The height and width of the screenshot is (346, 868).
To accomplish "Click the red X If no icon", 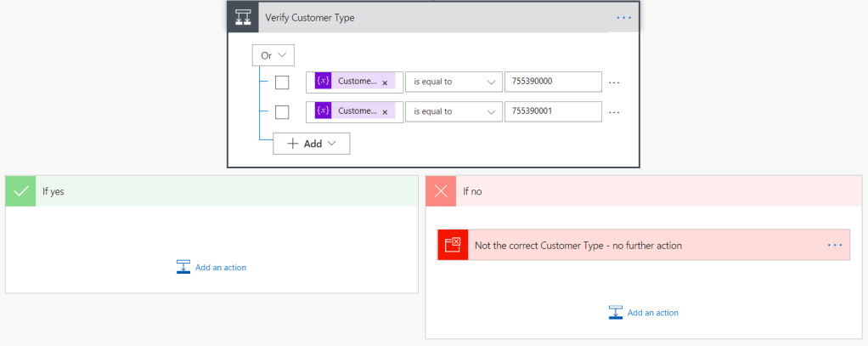I will pyautogui.click(x=441, y=191).
